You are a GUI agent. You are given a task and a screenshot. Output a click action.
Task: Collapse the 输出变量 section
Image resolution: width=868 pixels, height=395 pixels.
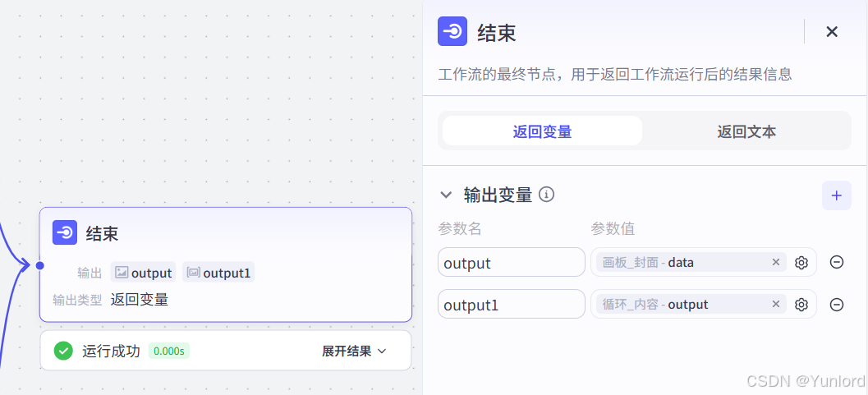coord(446,195)
